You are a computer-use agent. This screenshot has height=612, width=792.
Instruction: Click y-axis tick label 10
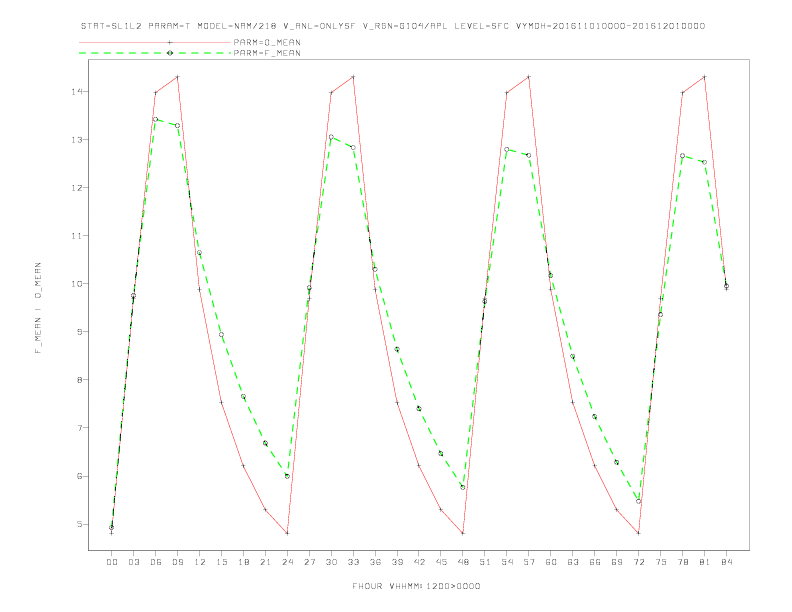pyautogui.click(x=77, y=283)
